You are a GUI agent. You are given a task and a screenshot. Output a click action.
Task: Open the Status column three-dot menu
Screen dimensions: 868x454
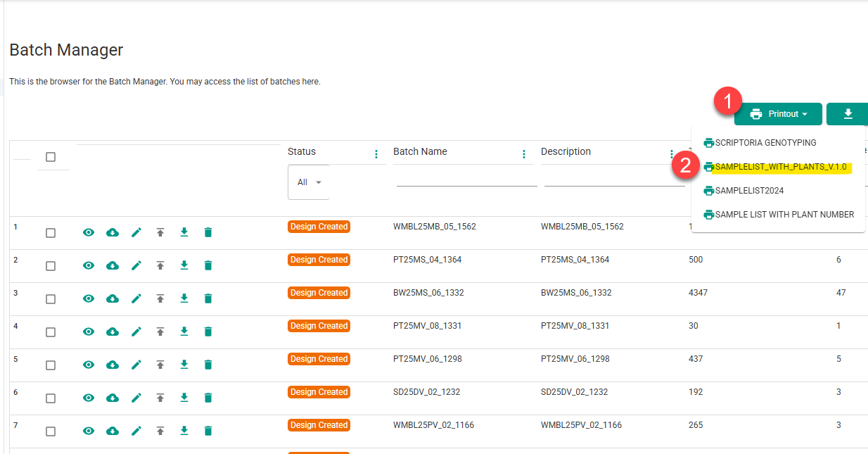click(376, 154)
